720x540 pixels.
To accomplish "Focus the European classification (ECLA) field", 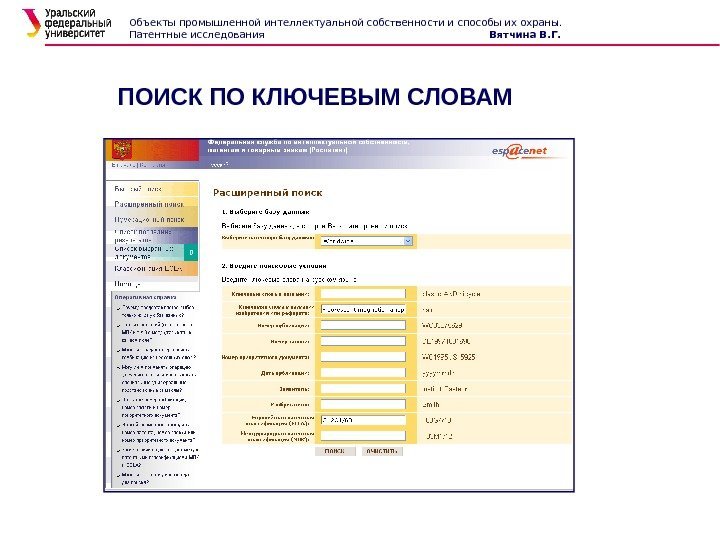I will pos(363,420).
